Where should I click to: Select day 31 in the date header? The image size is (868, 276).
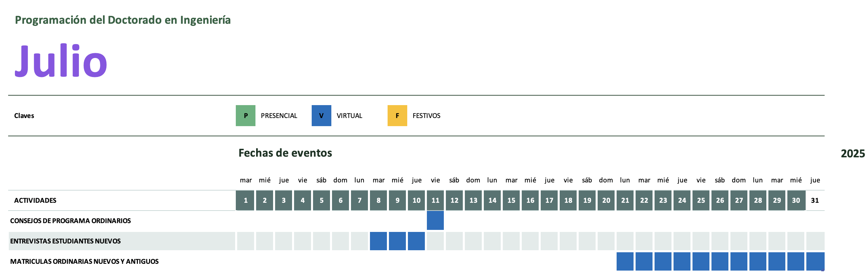point(815,200)
